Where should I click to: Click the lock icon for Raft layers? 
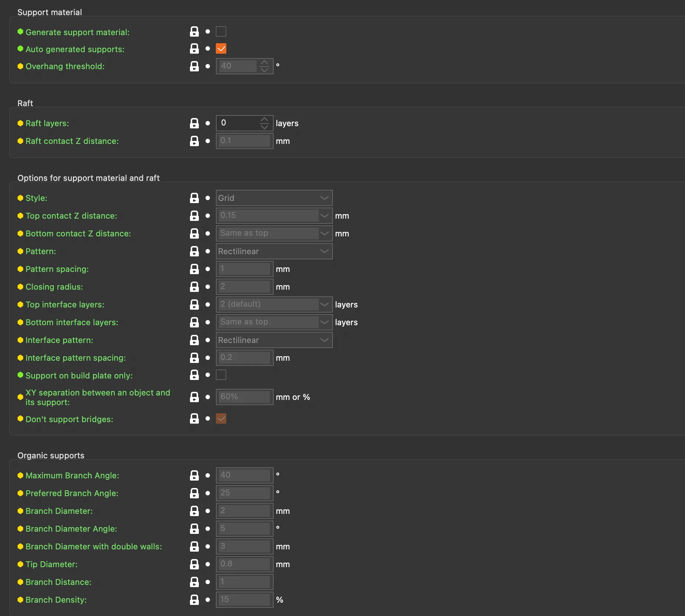(194, 123)
